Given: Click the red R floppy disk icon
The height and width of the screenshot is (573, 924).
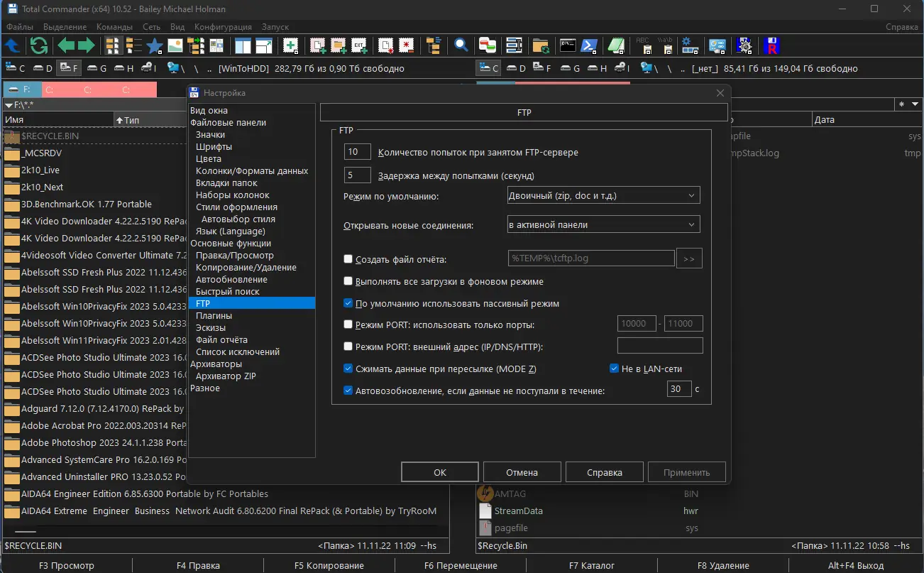Looking at the screenshot, I should pos(772,46).
